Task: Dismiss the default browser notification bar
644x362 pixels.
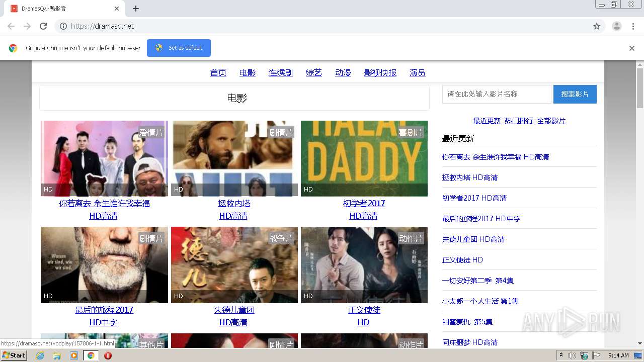Action: click(632, 48)
